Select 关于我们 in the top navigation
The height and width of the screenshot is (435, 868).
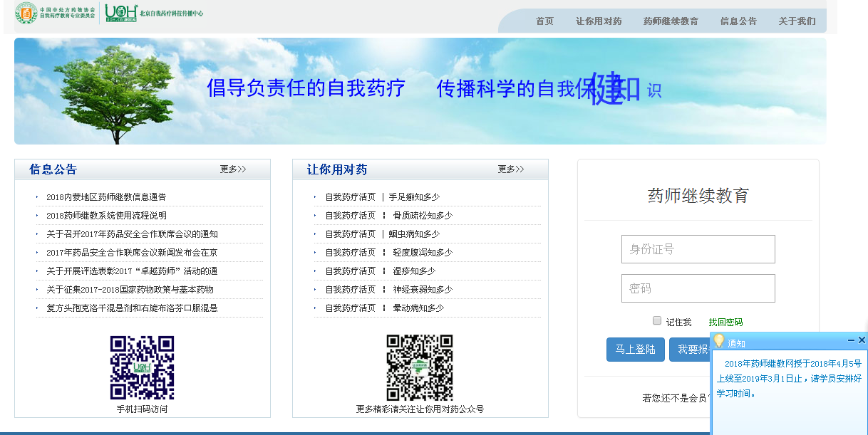797,21
